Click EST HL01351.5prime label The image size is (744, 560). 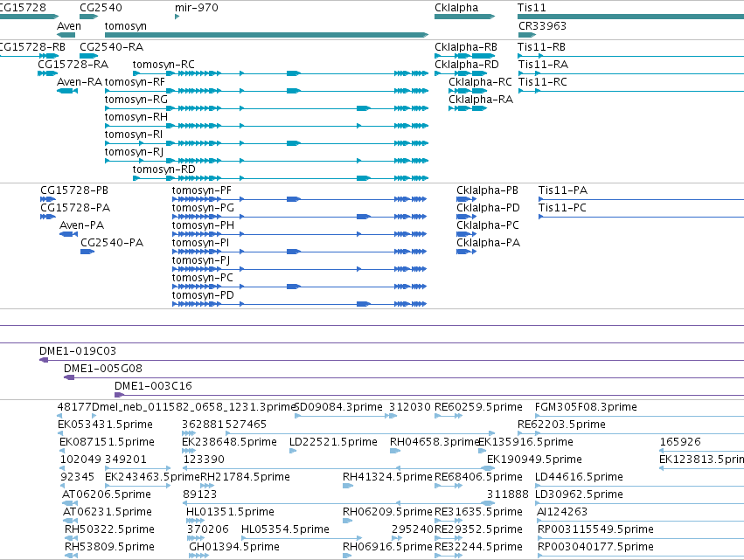230,512
